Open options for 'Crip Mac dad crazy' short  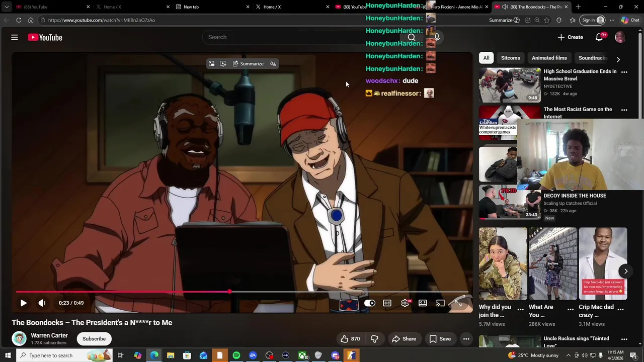pyautogui.click(x=620, y=309)
